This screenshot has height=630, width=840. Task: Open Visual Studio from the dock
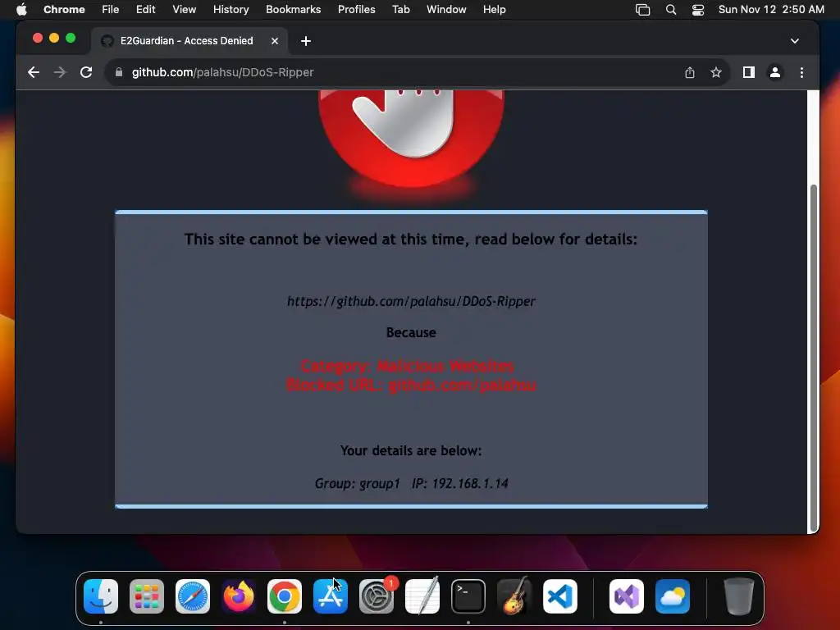[x=626, y=596]
